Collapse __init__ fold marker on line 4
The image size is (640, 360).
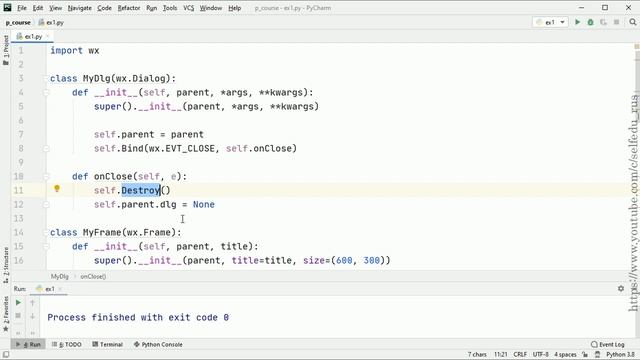(x=46, y=93)
